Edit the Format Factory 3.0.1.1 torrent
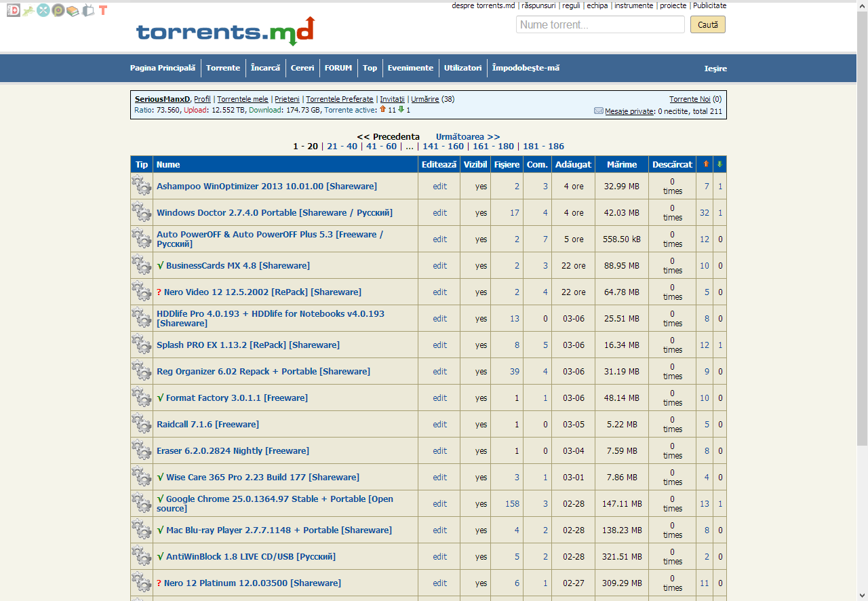868x601 pixels. click(440, 398)
